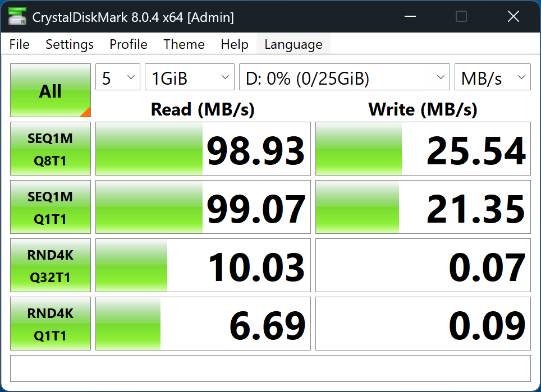Close the CrystalDiskMark window

click(514, 16)
